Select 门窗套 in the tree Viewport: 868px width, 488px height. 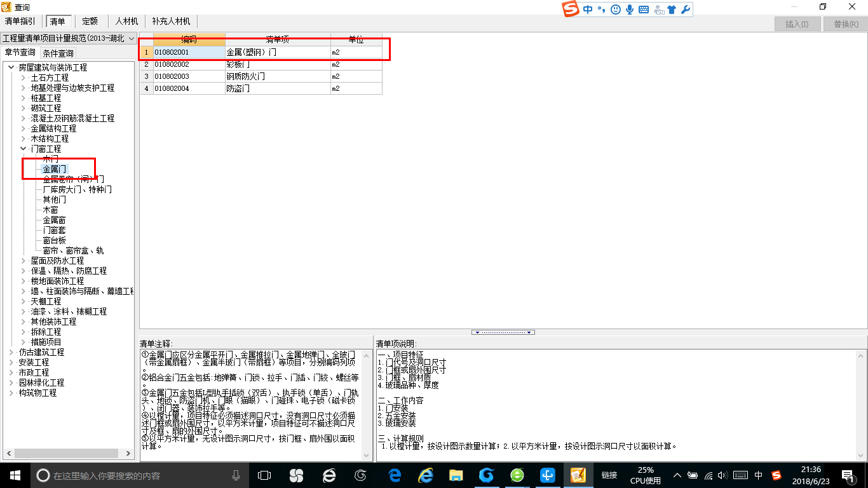click(x=55, y=230)
